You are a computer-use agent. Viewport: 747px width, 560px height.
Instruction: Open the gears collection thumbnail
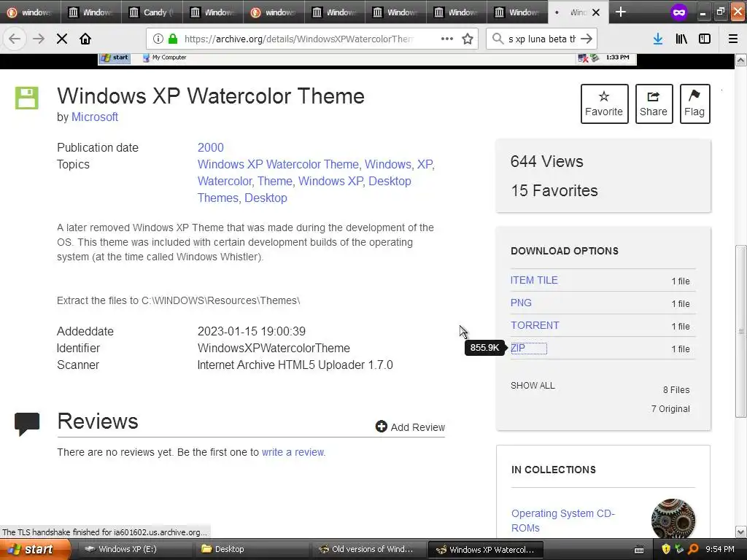pyautogui.click(x=673, y=518)
